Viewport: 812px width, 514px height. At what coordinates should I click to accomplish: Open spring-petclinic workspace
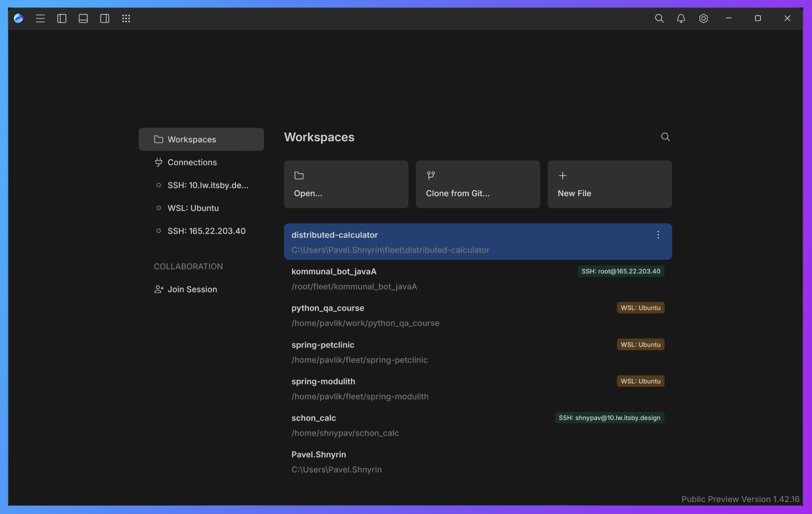(x=478, y=352)
